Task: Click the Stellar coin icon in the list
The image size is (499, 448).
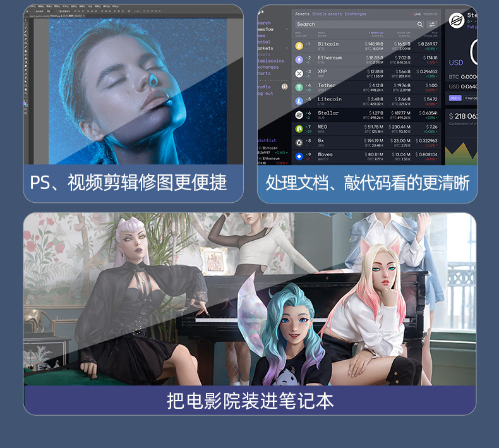Action: pyautogui.click(x=299, y=115)
